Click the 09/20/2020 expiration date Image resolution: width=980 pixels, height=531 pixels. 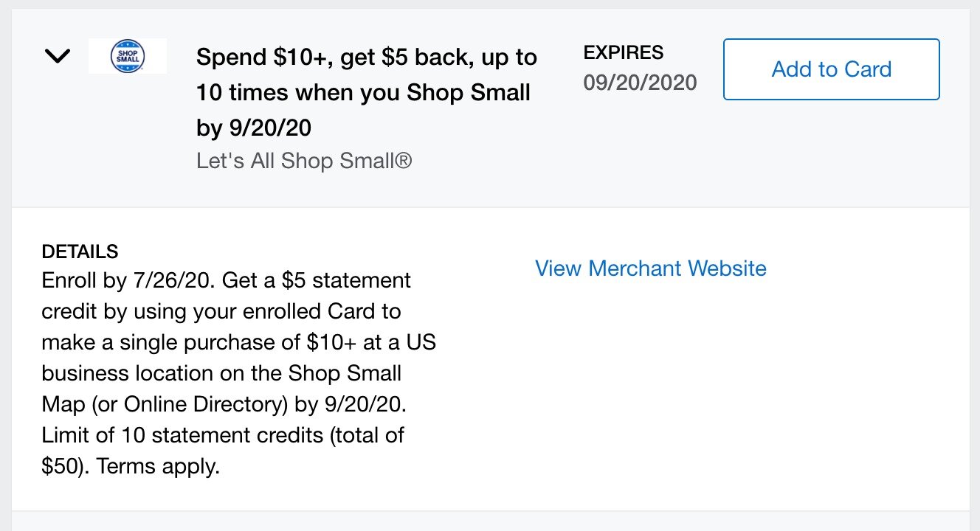[x=640, y=83]
